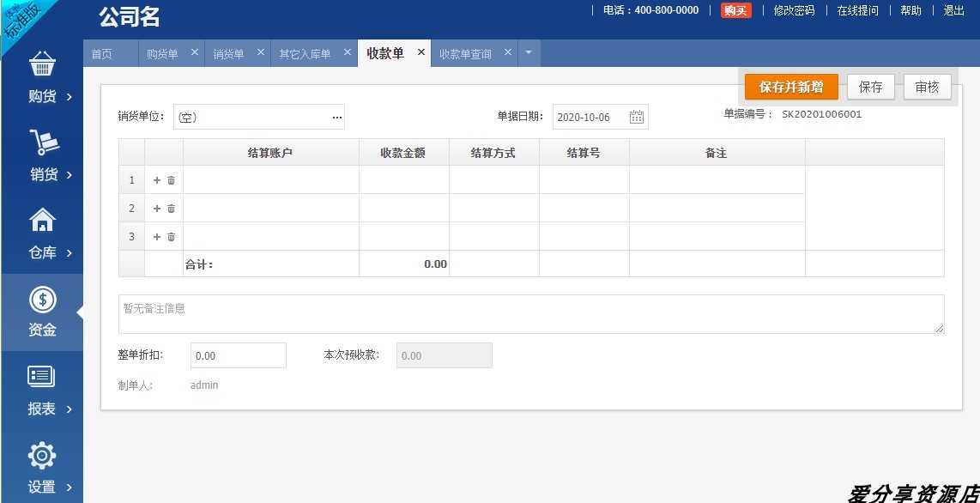Click row 1 结算账户 cell
This screenshot has width=980, height=503.
[270, 180]
